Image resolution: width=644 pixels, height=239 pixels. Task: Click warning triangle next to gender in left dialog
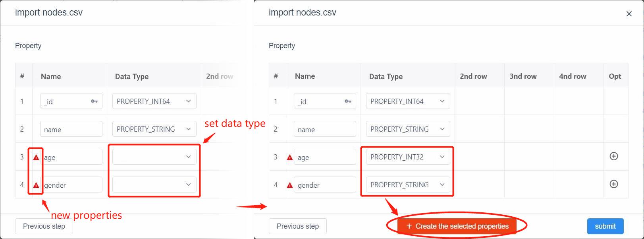[36, 185]
